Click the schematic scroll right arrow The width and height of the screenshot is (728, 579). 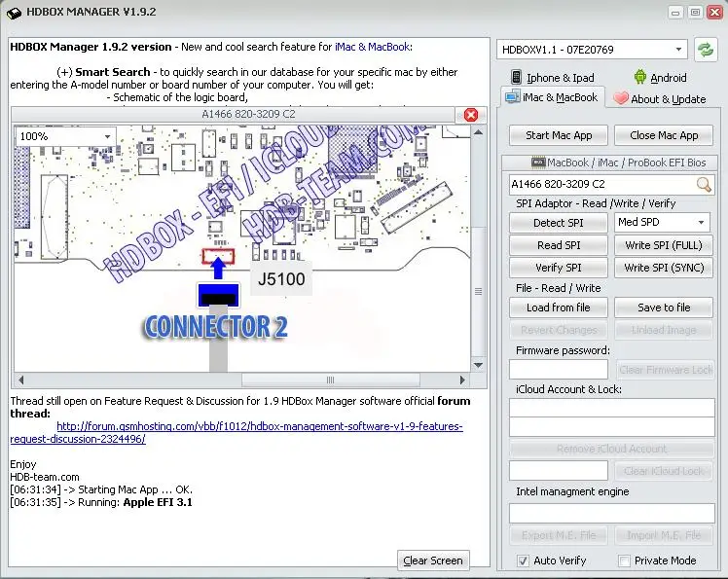point(462,380)
